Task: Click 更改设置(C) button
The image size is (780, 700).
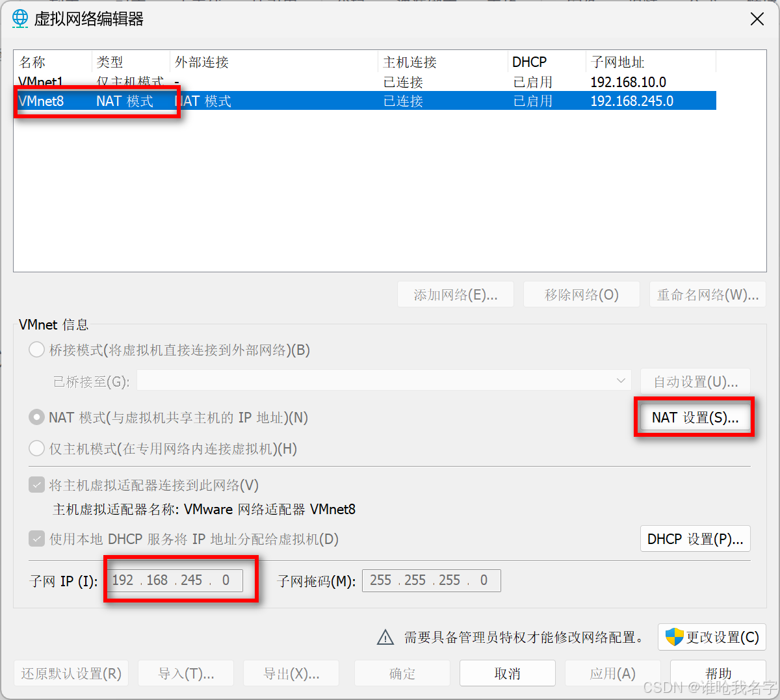Action: (712, 637)
